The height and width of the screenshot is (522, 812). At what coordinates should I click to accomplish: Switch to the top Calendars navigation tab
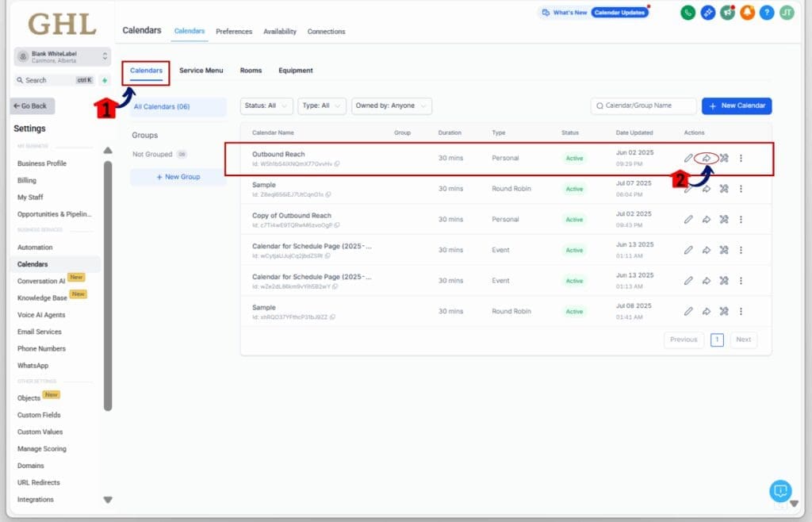190,31
